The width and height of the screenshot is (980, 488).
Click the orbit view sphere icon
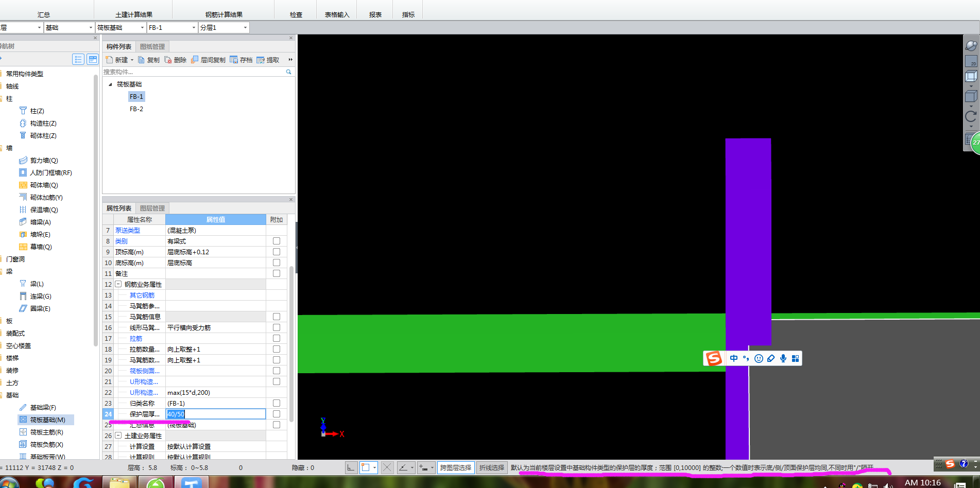tap(971, 46)
